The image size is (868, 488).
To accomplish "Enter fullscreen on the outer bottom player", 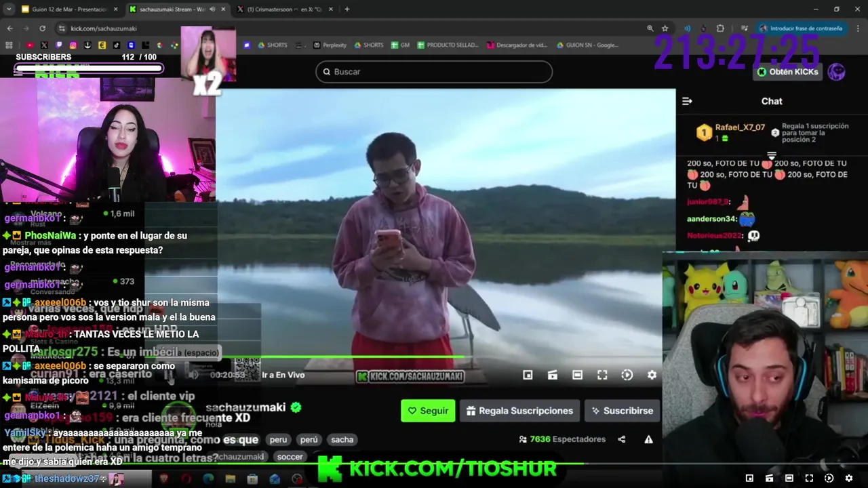I will [809, 478].
